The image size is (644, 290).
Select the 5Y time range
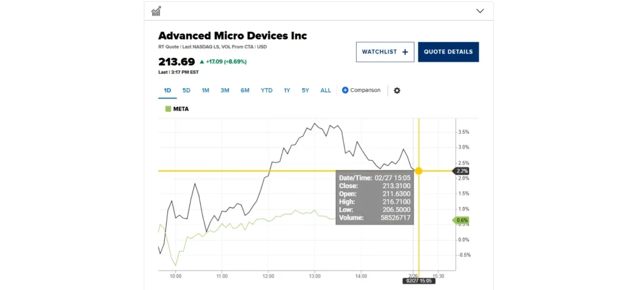coord(305,91)
